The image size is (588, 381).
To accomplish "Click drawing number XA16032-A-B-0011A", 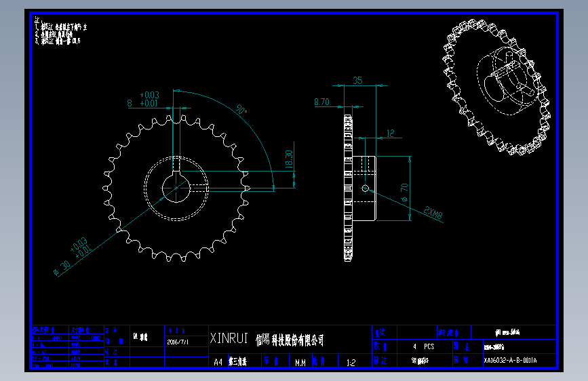I will [x=510, y=361].
